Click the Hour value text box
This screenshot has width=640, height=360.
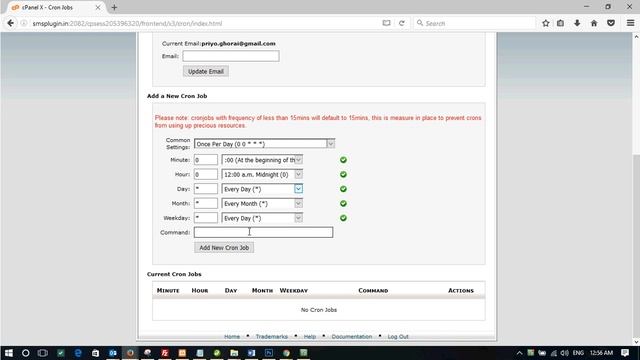[x=206, y=175]
